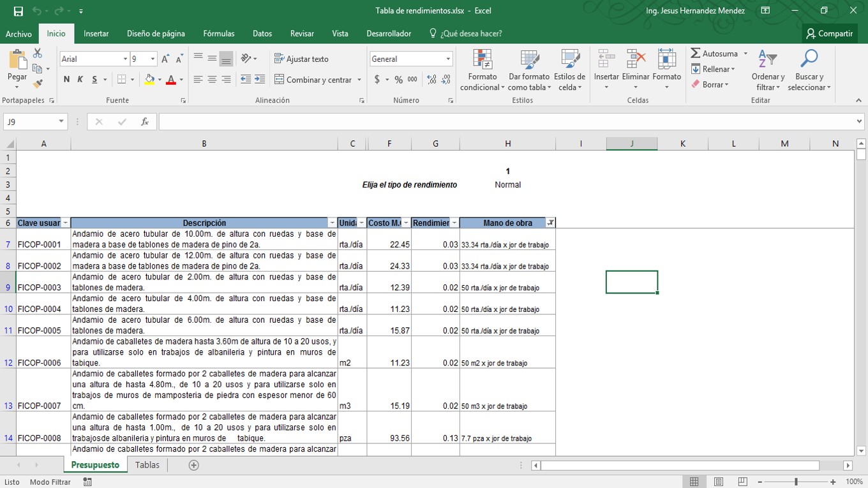
Task: Save the workbook with the floppy icon
Action: pyautogui.click(x=18, y=11)
